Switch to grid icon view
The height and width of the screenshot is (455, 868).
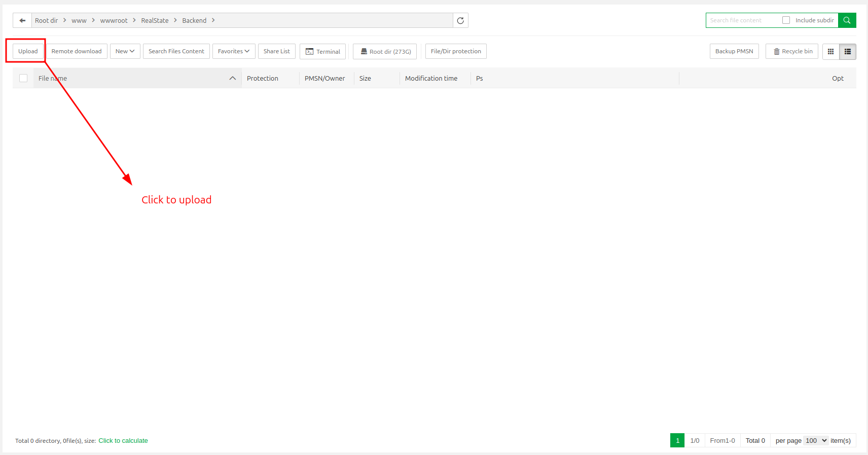pyautogui.click(x=830, y=51)
